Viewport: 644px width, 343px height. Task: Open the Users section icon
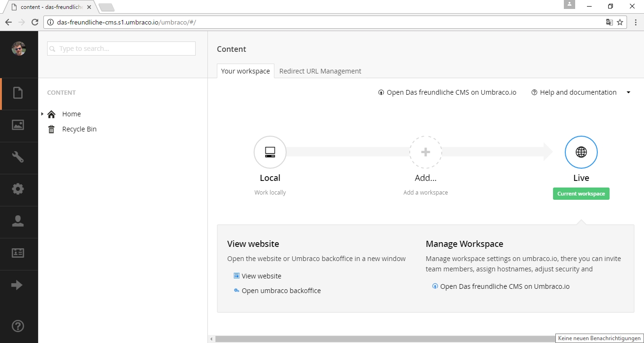pos(18,221)
